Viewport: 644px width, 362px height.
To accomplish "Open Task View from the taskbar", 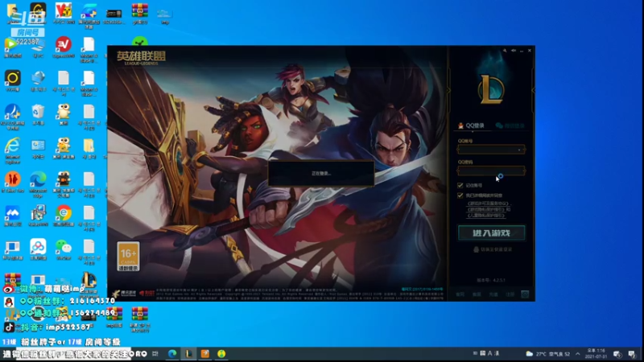I will [x=155, y=353].
